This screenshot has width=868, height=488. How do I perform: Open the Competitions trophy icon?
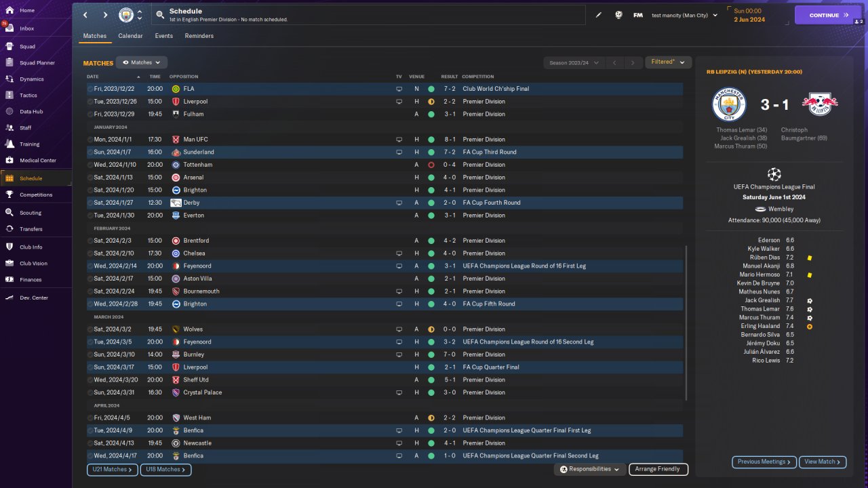(9, 195)
